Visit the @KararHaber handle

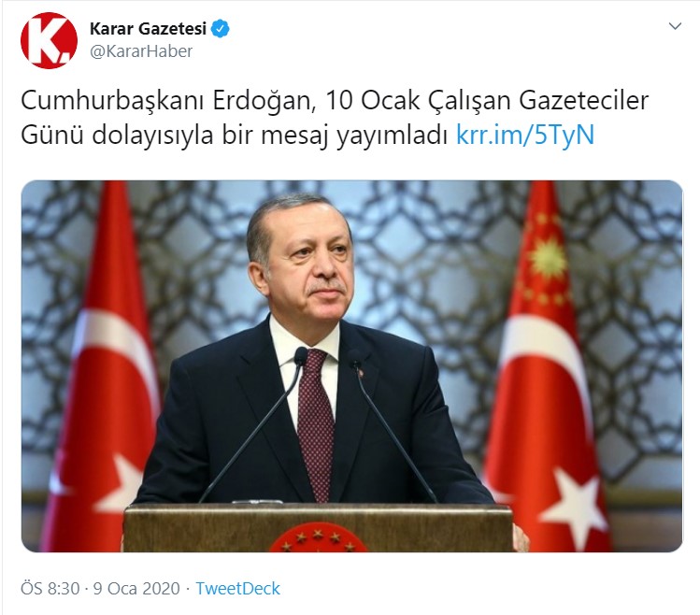click(141, 51)
